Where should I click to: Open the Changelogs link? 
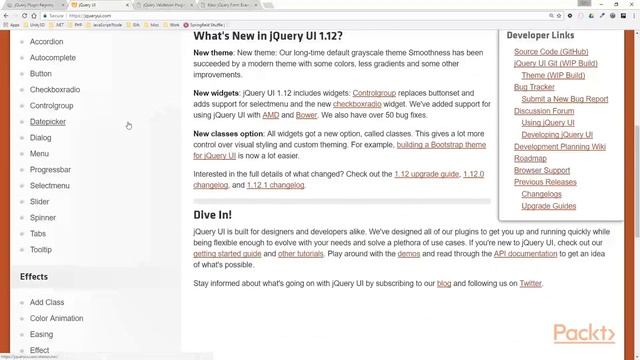tap(541, 194)
